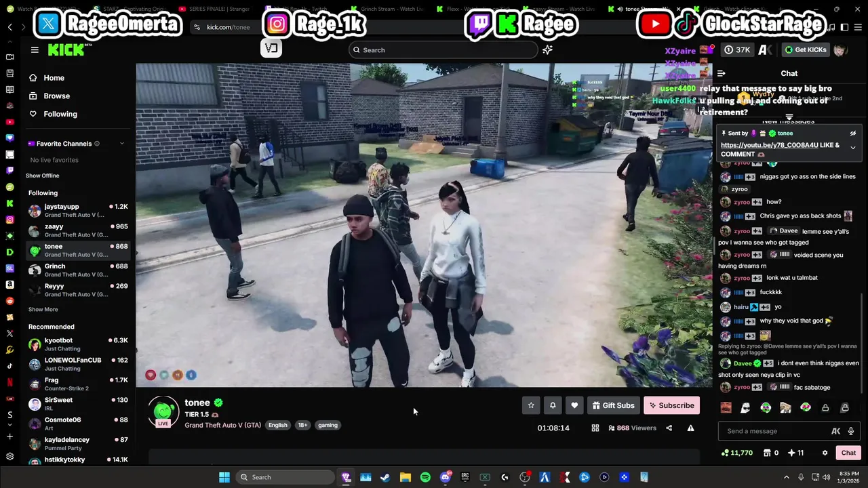Share the tonee stream
This screenshot has height=488, width=868.
click(x=669, y=428)
